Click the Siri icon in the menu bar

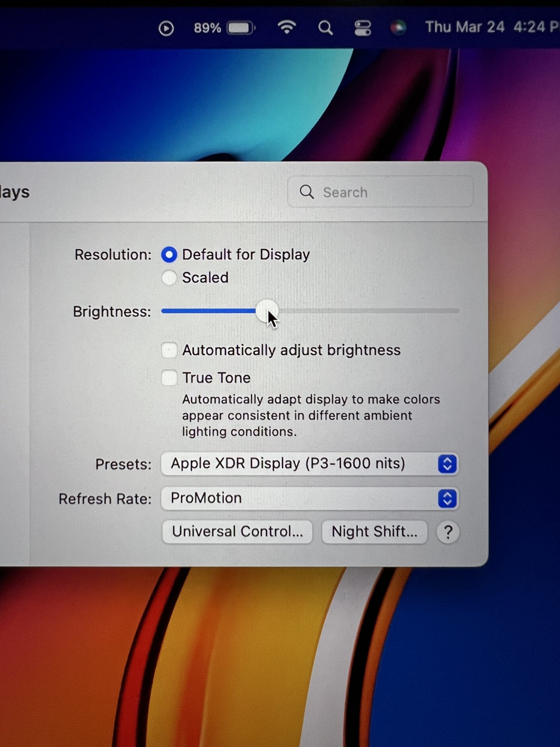[398, 28]
